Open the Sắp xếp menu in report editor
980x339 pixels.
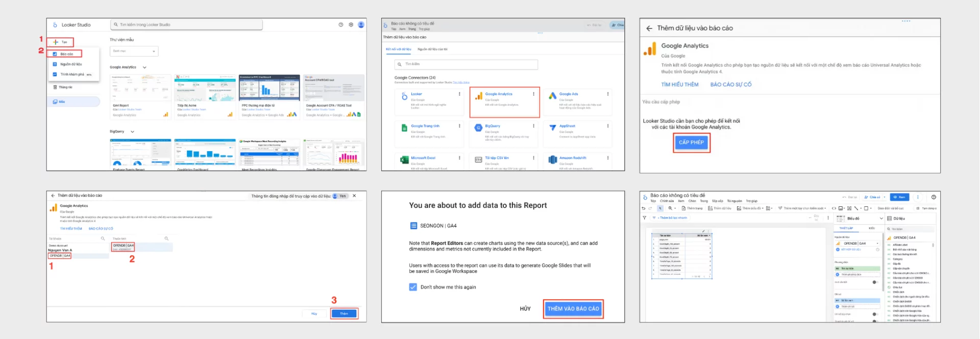click(x=718, y=201)
